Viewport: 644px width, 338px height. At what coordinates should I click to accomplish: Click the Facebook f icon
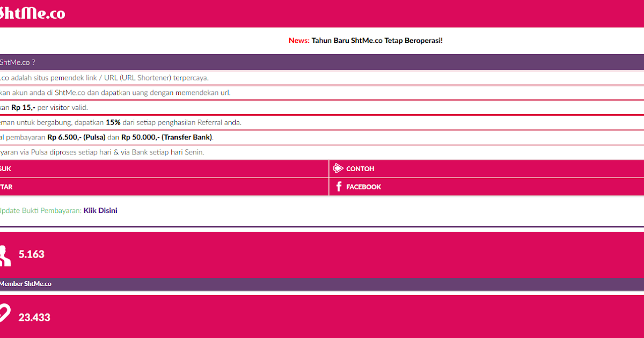[x=339, y=187]
